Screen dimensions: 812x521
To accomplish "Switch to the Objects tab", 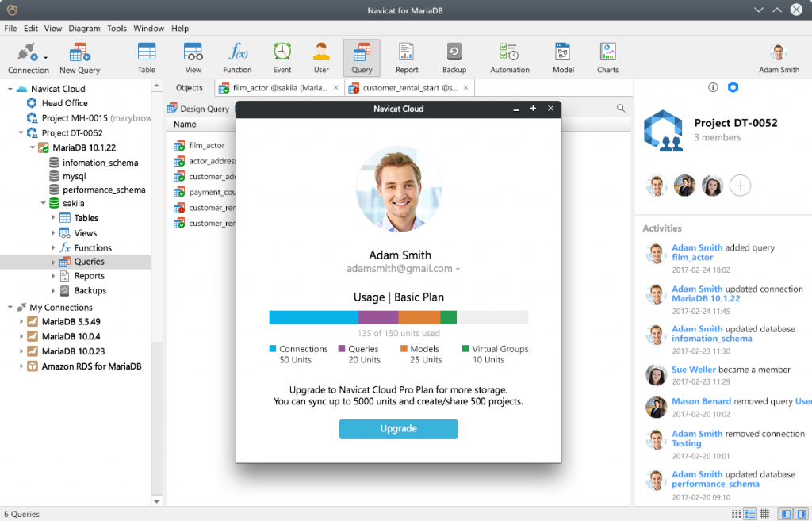I will [x=189, y=88].
